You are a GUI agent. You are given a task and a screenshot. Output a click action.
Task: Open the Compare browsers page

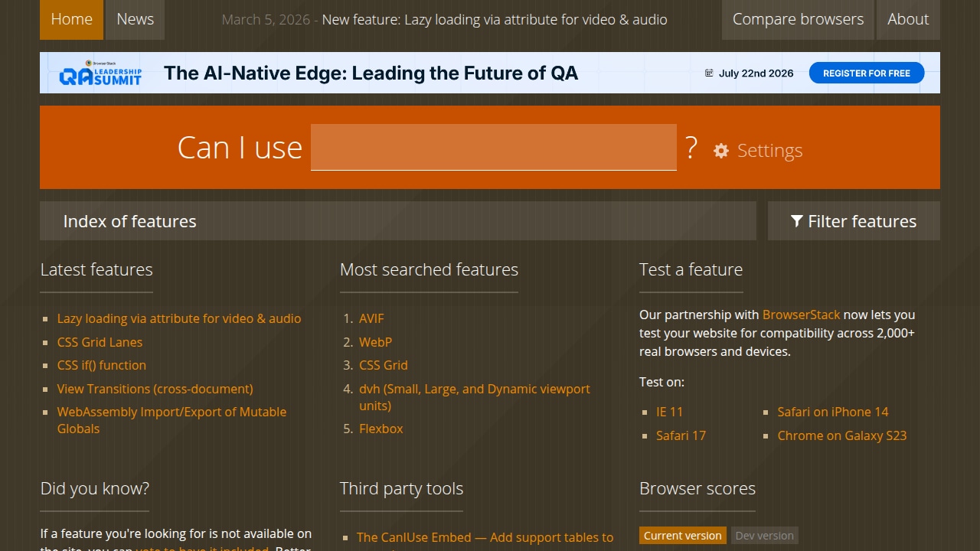tap(798, 19)
